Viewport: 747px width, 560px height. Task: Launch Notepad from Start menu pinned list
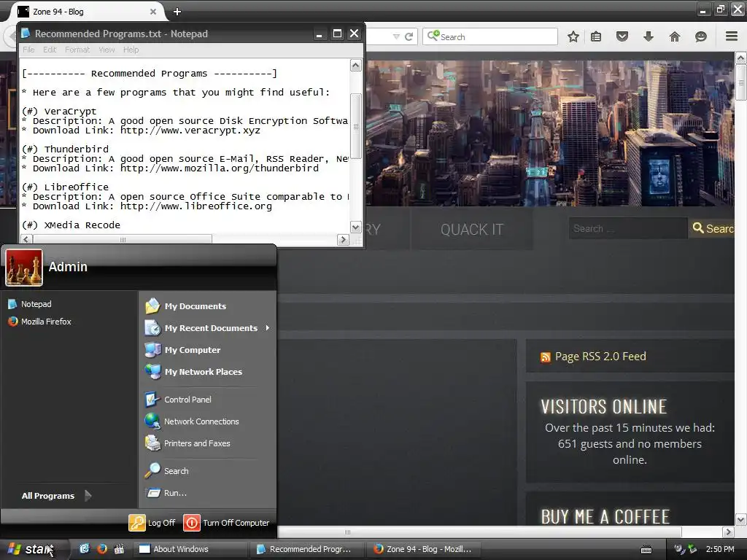pyautogui.click(x=30, y=304)
